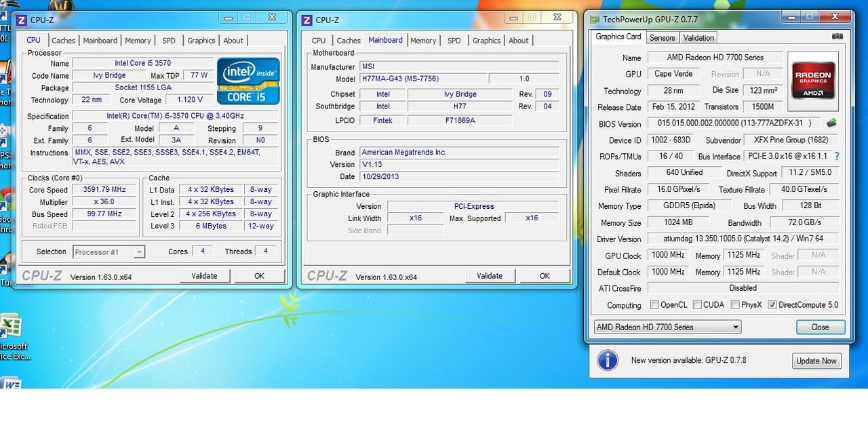Image resolution: width=868 pixels, height=438 pixels.
Task: Click the LPCIO value F71869A
Action: (460, 120)
